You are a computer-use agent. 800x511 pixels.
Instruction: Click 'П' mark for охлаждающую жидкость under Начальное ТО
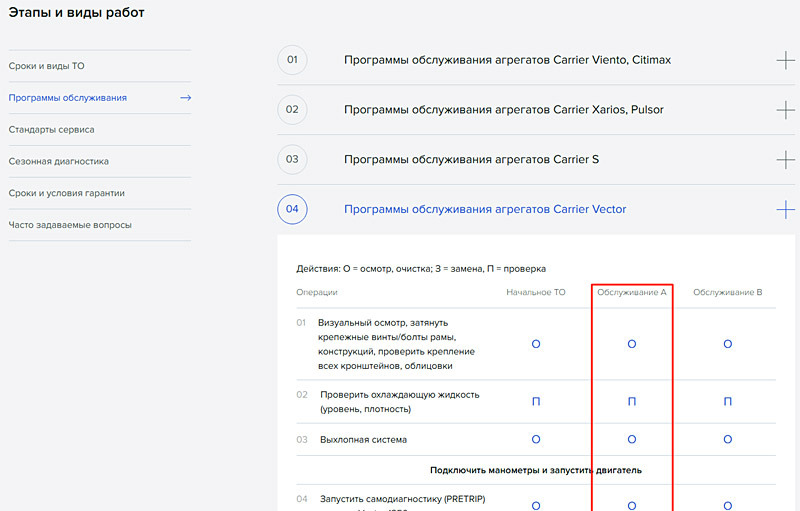(x=536, y=402)
